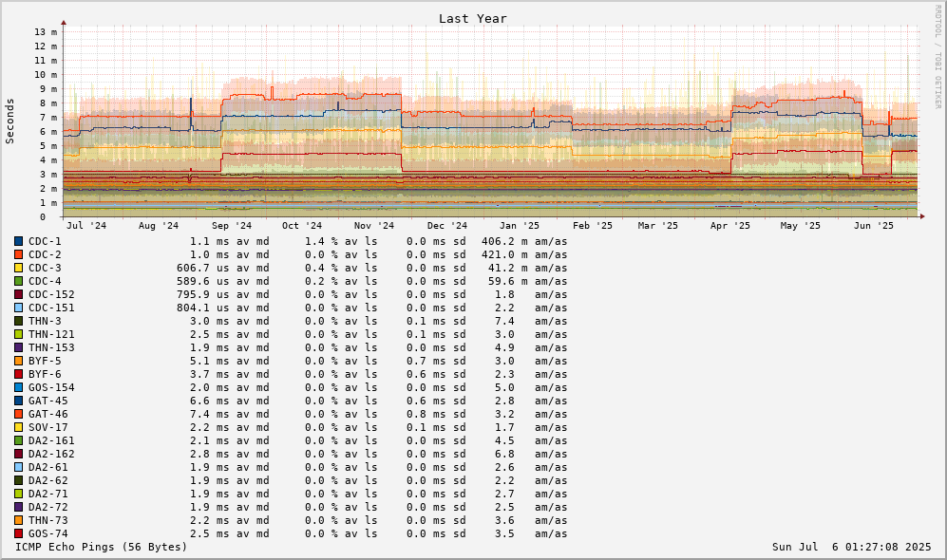
Task: Click the THN-153 purple swatch
Action: tap(19, 347)
